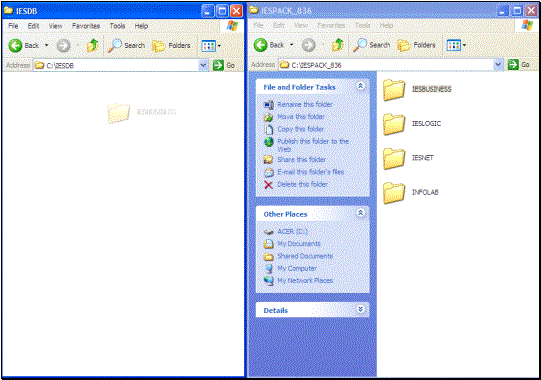Click the C:\IESDB address field
Screen dimensions: 541x380
coord(117,65)
